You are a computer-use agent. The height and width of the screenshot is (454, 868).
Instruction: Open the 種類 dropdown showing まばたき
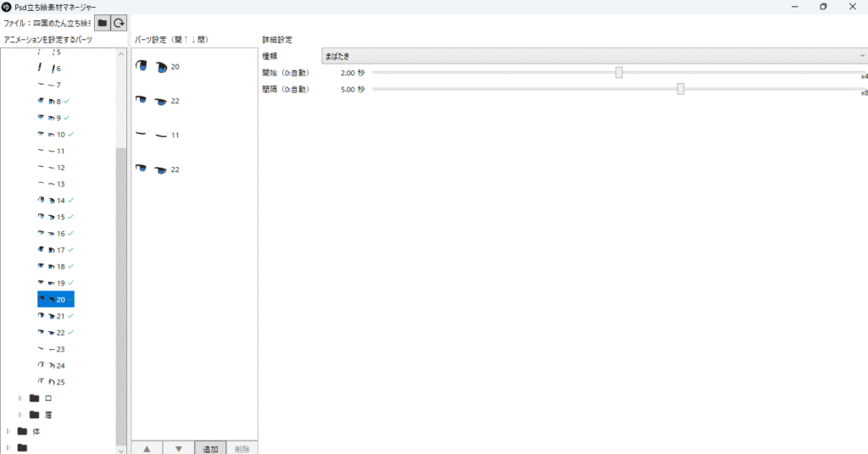click(x=593, y=56)
